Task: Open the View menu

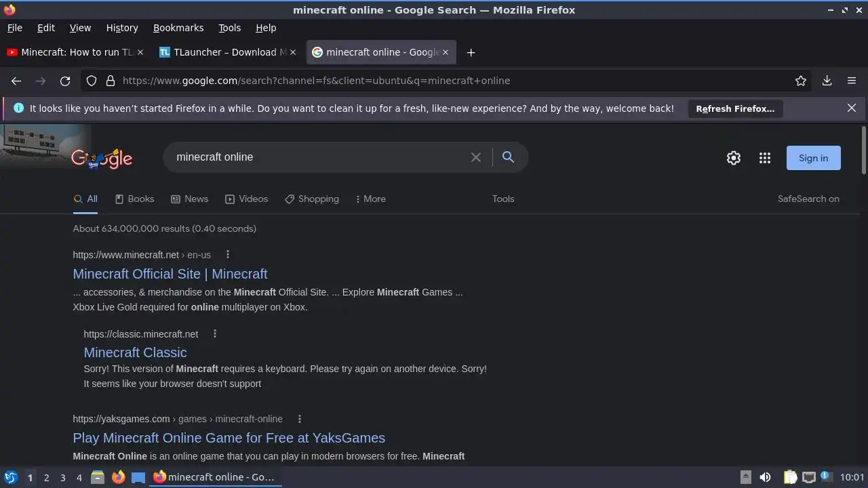Action: (80, 28)
